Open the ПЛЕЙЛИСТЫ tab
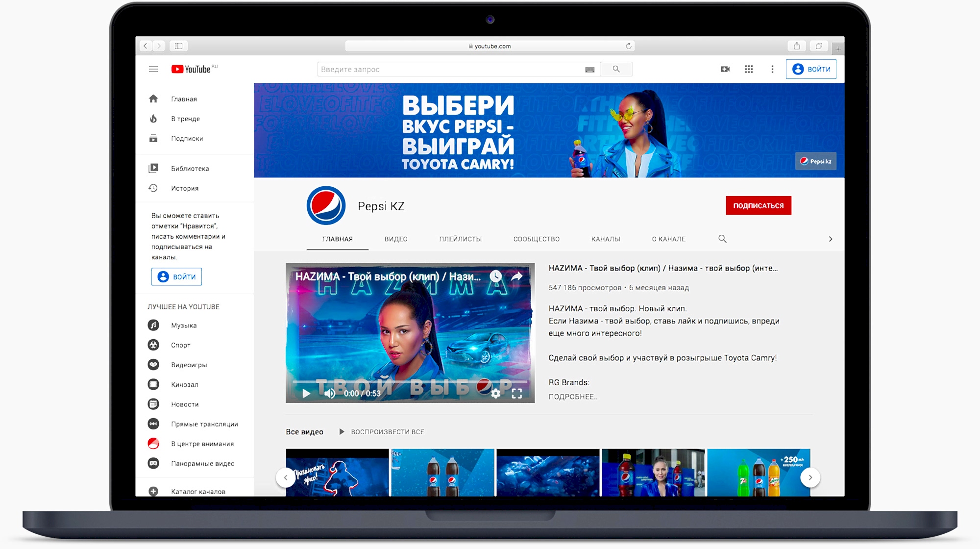 (x=460, y=239)
